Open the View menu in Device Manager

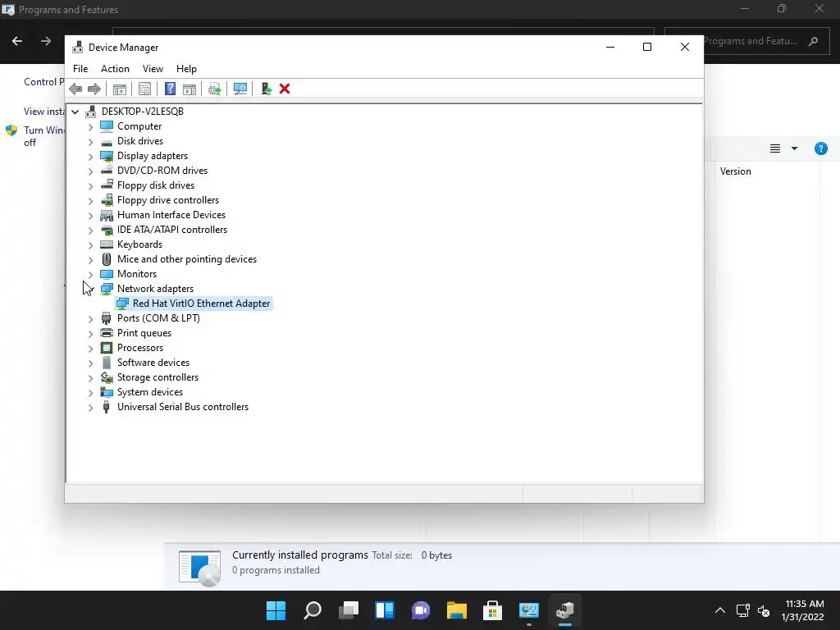pyautogui.click(x=153, y=69)
